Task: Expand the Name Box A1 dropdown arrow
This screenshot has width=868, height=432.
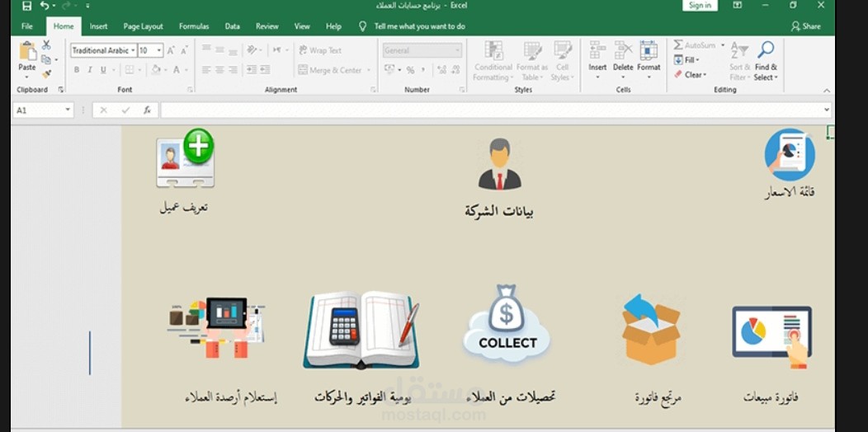Action: pos(68,110)
